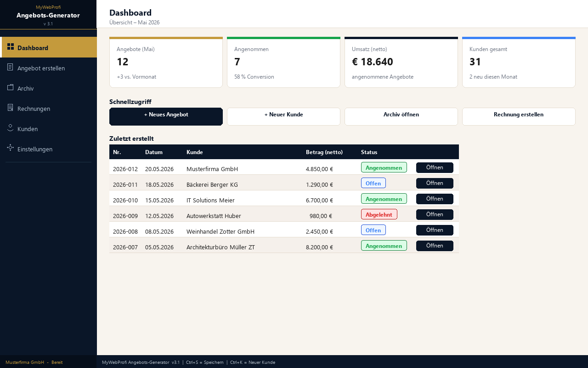This screenshot has height=368, width=588.
Task: Click the Angebot erstellen document icon
Action: tap(11, 67)
